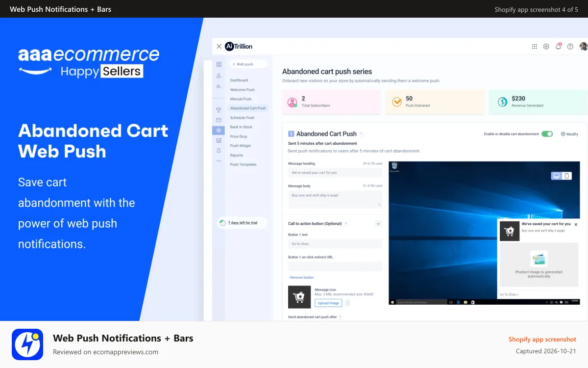Go back using the Web push chevron
Screen dimensions: 588x368
click(234, 64)
